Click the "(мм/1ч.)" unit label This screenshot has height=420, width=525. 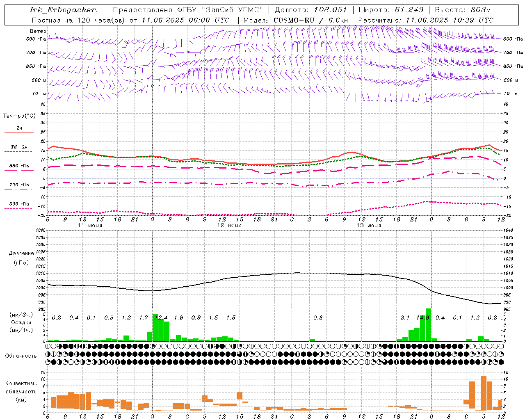21,330
